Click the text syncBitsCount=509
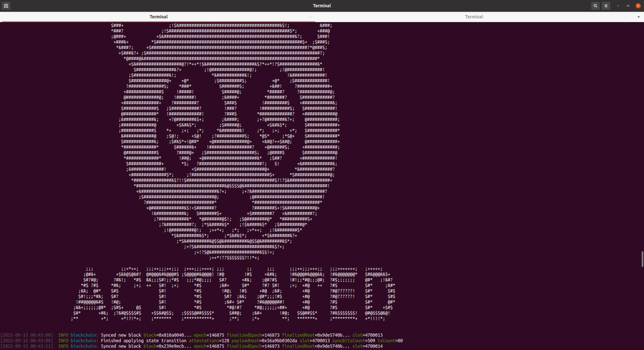Image resolution: width=644 pixels, height=350 pixels. pyautogui.click(x=353, y=340)
